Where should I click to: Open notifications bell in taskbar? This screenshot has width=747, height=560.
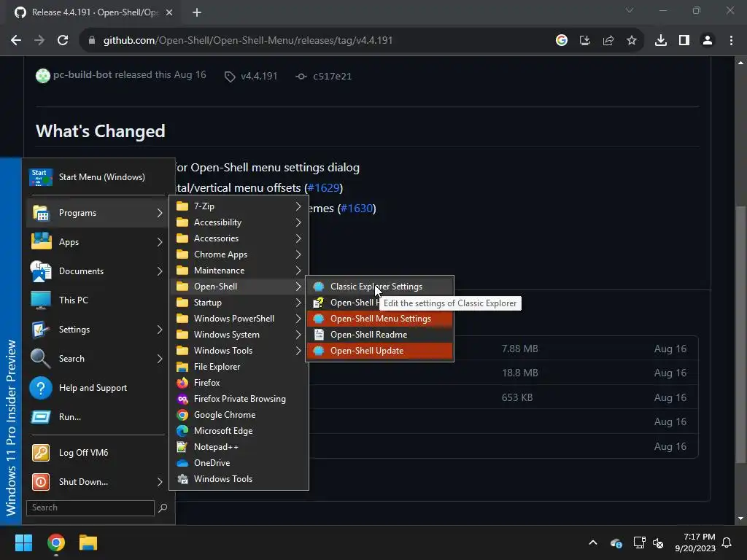(x=727, y=542)
